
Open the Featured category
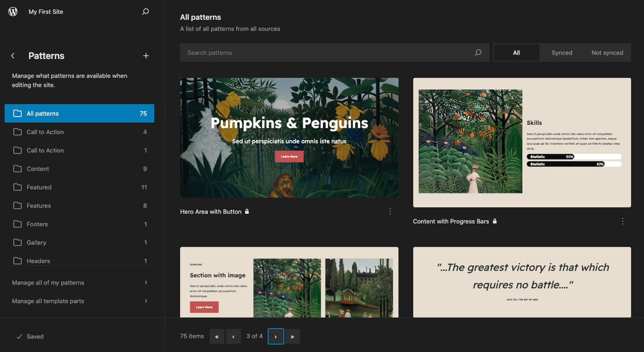pos(80,187)
